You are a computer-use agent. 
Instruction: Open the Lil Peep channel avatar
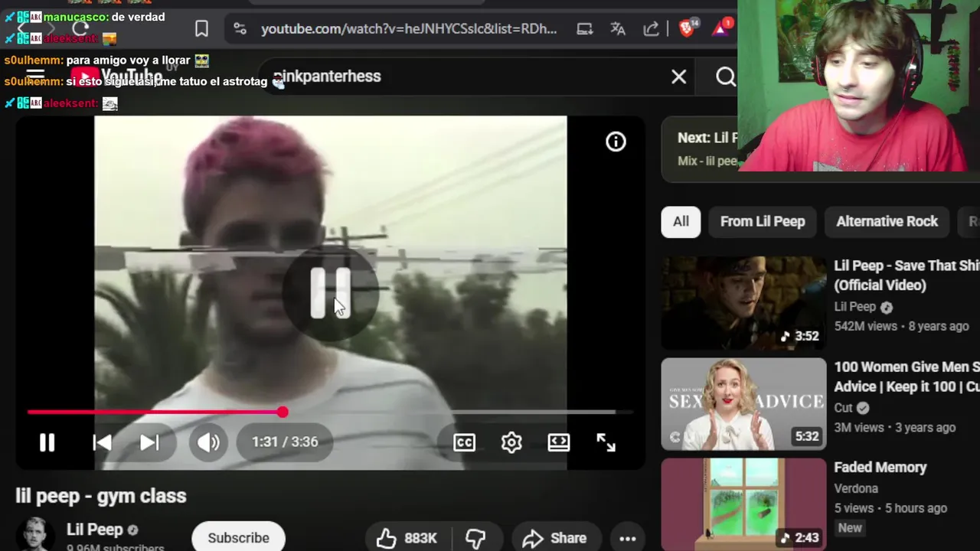coord(35,535)
